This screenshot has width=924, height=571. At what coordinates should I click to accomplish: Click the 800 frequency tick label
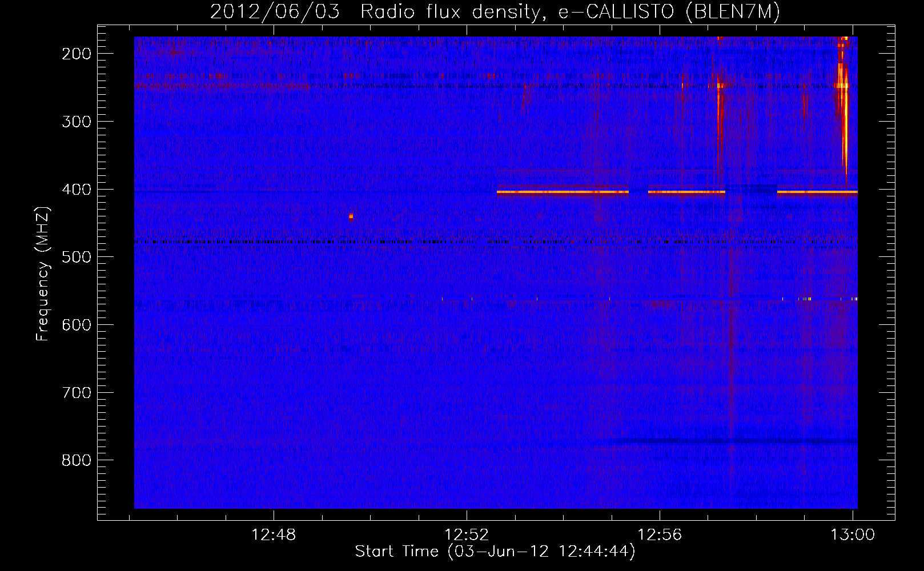point(77,460)
